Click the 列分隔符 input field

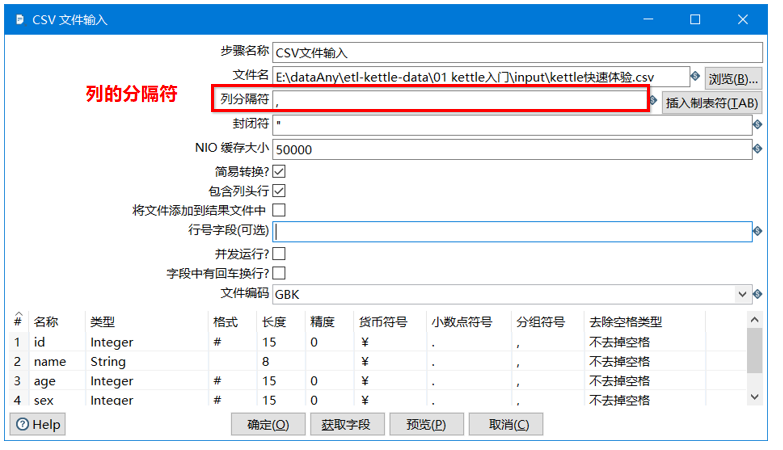(460, 100)
